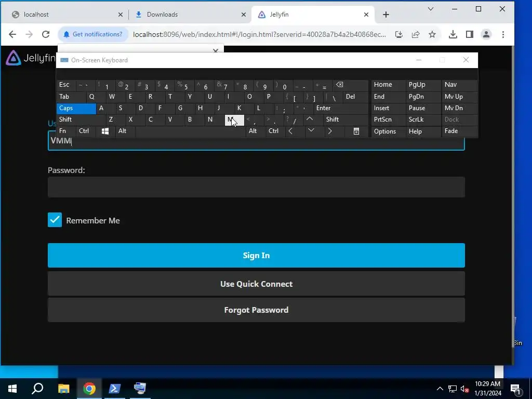Screen dimensions: 532x399
Task: Open the notification center icon
Action: pos(516,389)
